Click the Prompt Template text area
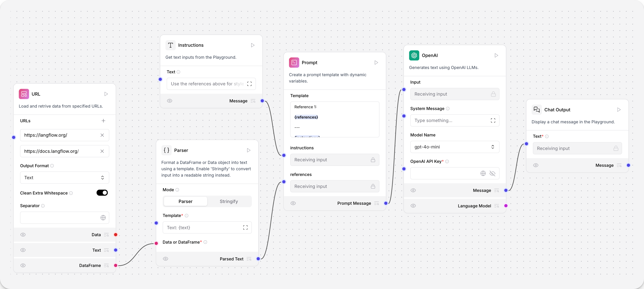 (334, 119)
